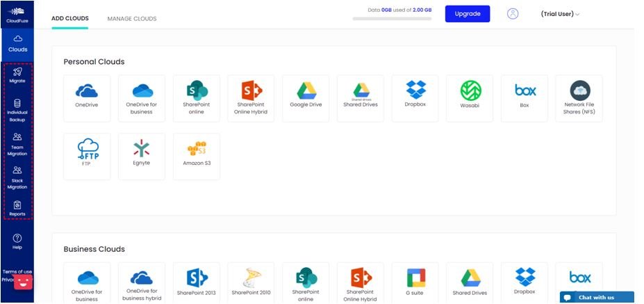Screen dimensions: 644x304
Task: Add personal OneDrive for business cloud
Action: tap(142, 98)
